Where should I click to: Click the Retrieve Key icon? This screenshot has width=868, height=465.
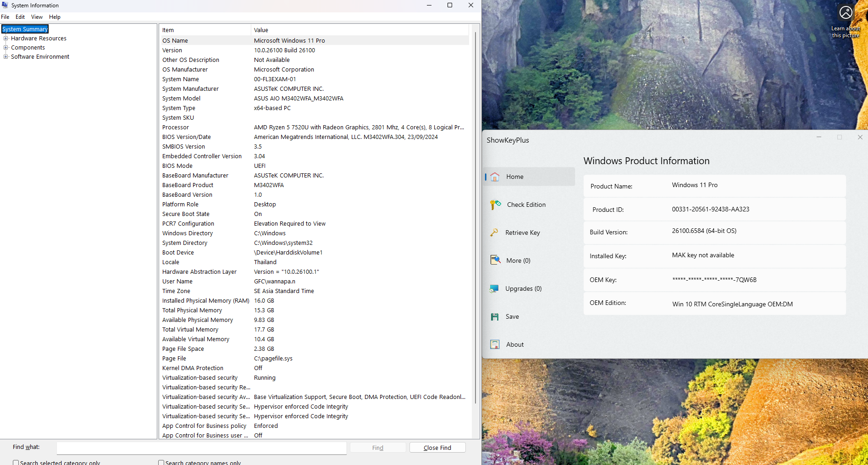pos(494,232)
